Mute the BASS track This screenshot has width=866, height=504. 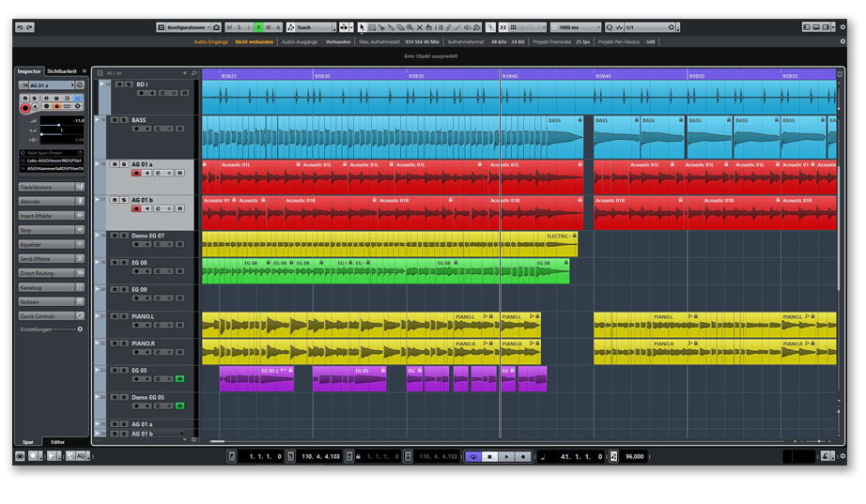click(x=115, y=120)
